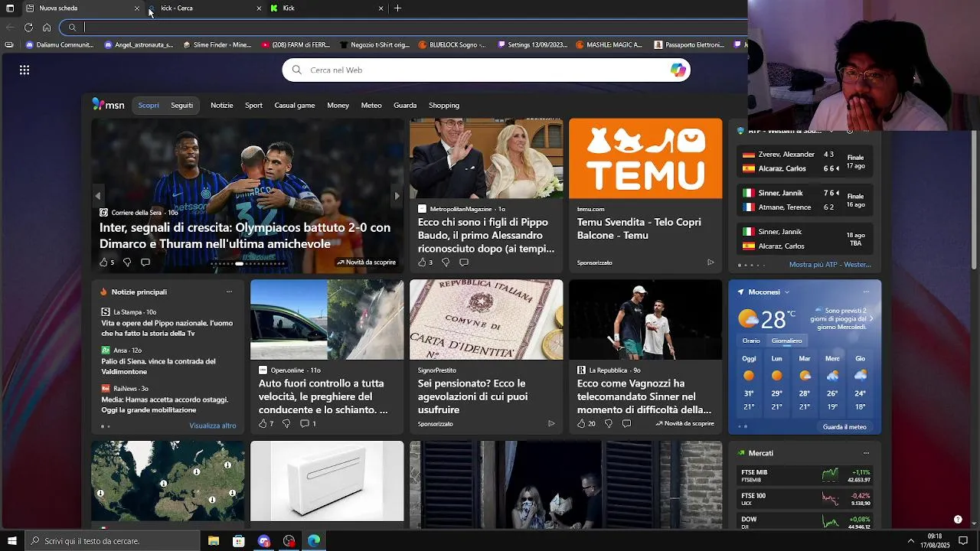Image resolution: width=980 pixels, height=551 pixels.
Task: Dislike the Inter Olympiacos article
Action: [127, 262]
